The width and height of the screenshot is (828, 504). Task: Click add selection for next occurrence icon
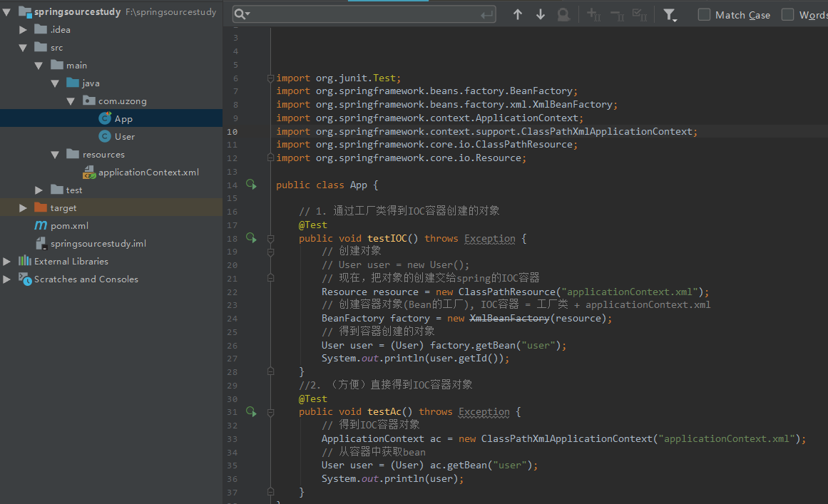593,15
